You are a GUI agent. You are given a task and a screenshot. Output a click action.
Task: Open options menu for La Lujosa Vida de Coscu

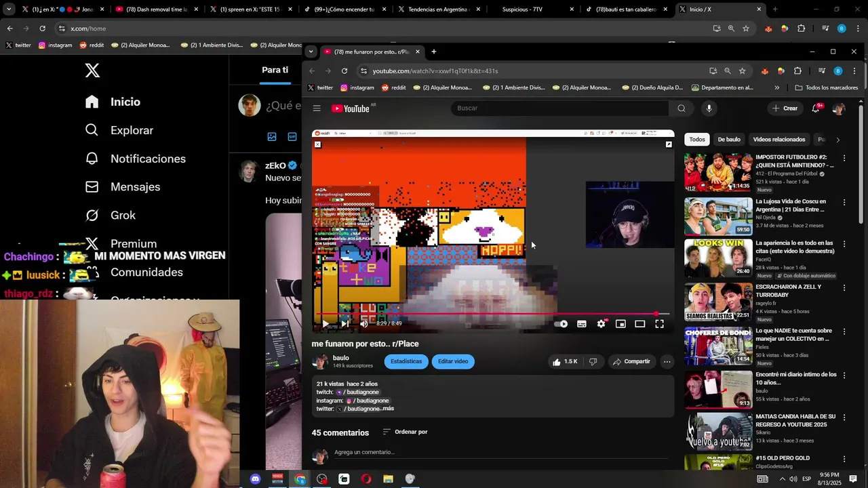(x=844, y=203)
